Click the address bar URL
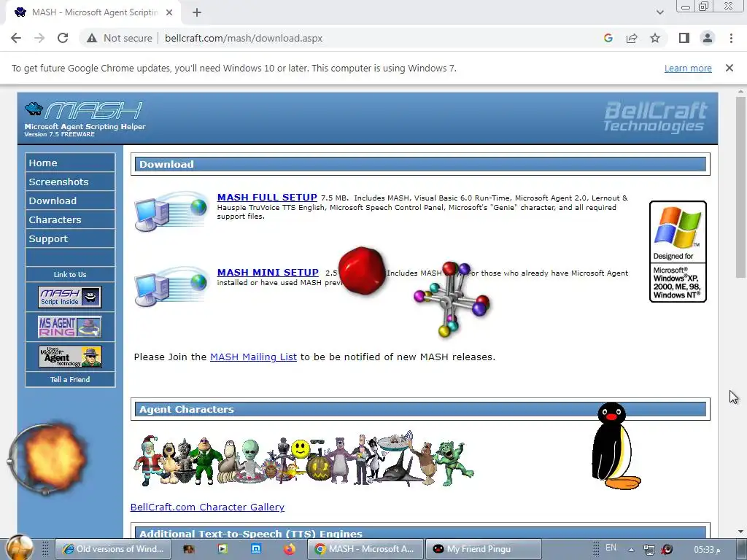 click(244, 38)
